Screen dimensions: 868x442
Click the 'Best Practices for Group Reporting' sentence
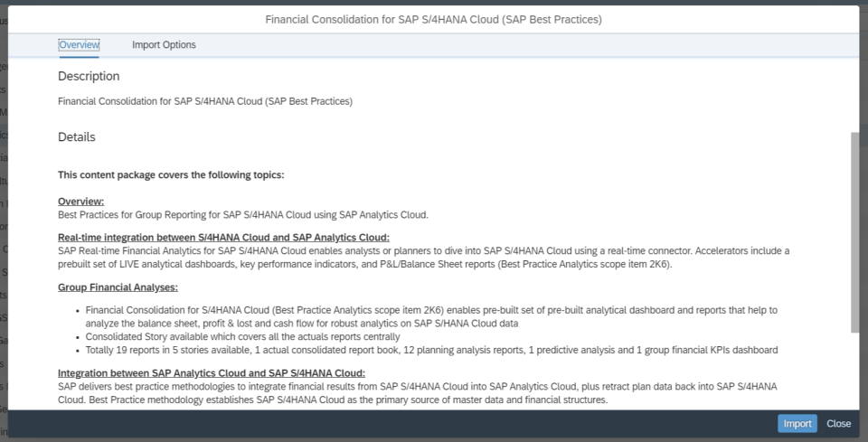click(242, 214)
